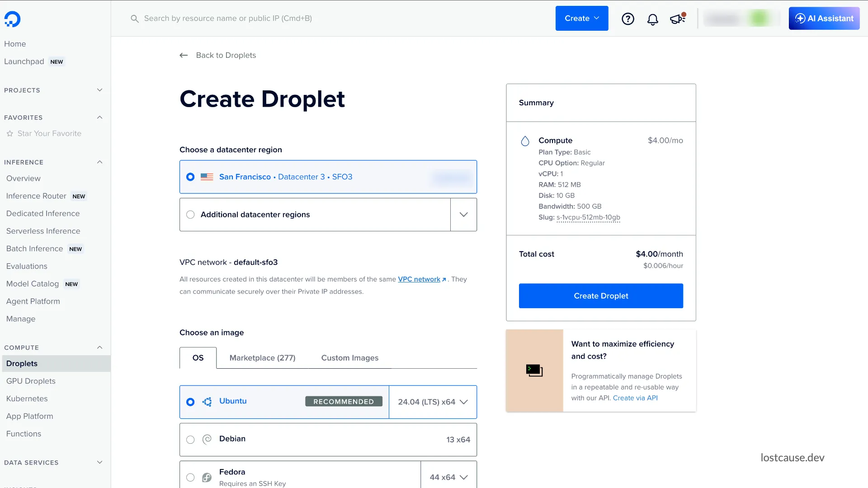
Task: Click the back arrow icon before Back to Droplets
Action: click(x=184, y=55)
